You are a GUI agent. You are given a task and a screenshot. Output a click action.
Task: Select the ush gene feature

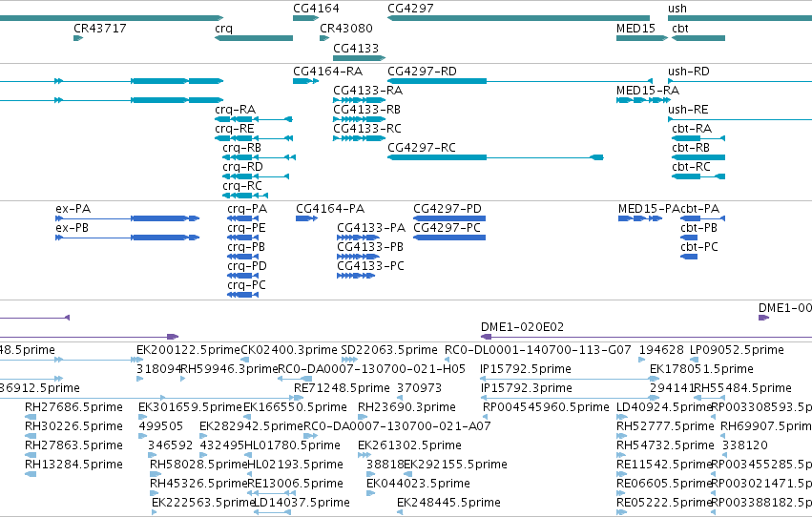(740, 18)
